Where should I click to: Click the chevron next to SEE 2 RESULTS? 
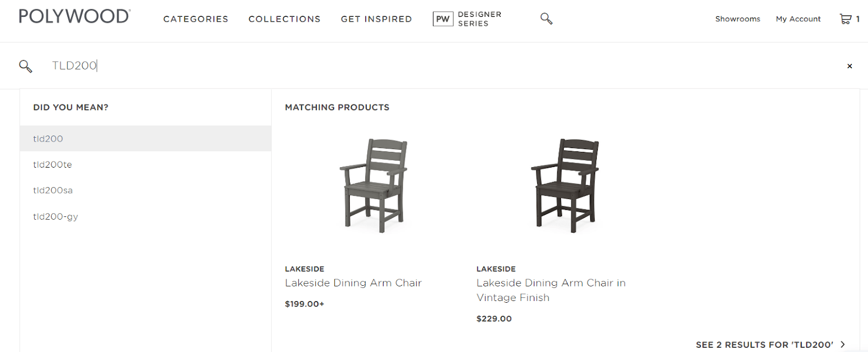click(842, 344)
